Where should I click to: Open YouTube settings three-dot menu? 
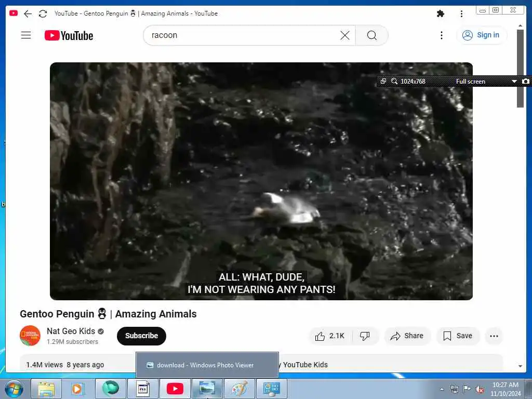pyautogui.click(x=442, y=35)
